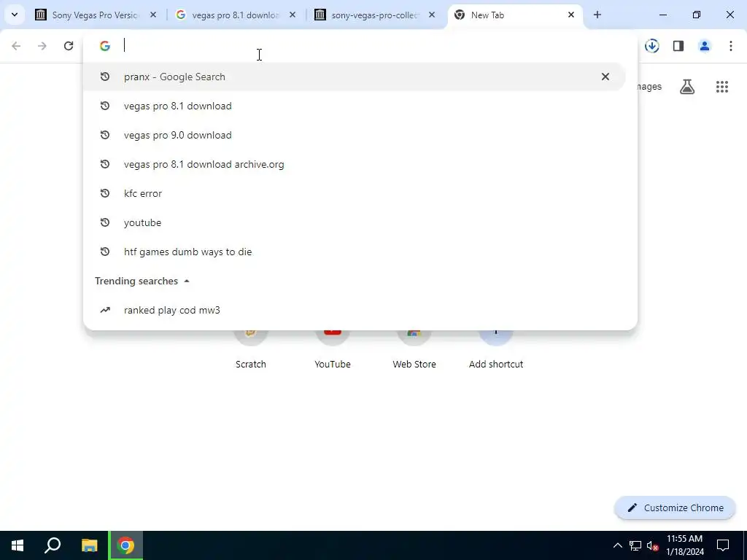747x560 pixels.
Task: Click the Google icon in address bar
Action: pyautogui.click(x=105, y=46)
